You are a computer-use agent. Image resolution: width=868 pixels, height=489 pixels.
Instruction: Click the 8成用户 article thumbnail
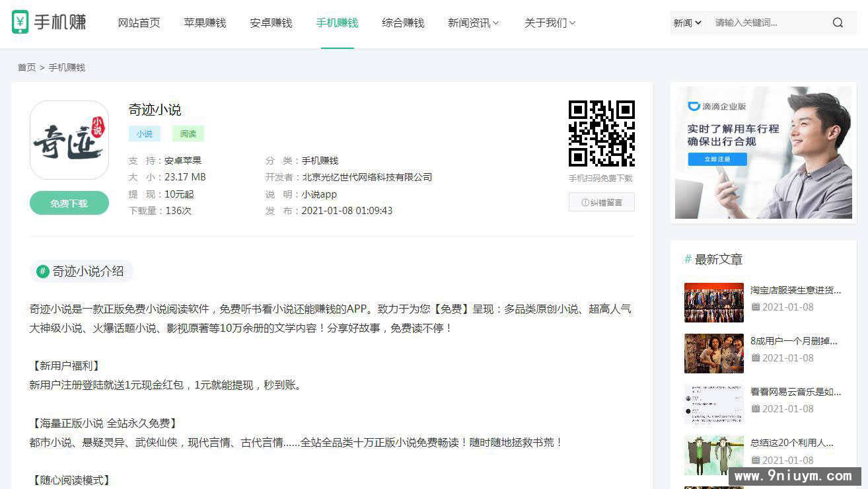tap(714, 353)
